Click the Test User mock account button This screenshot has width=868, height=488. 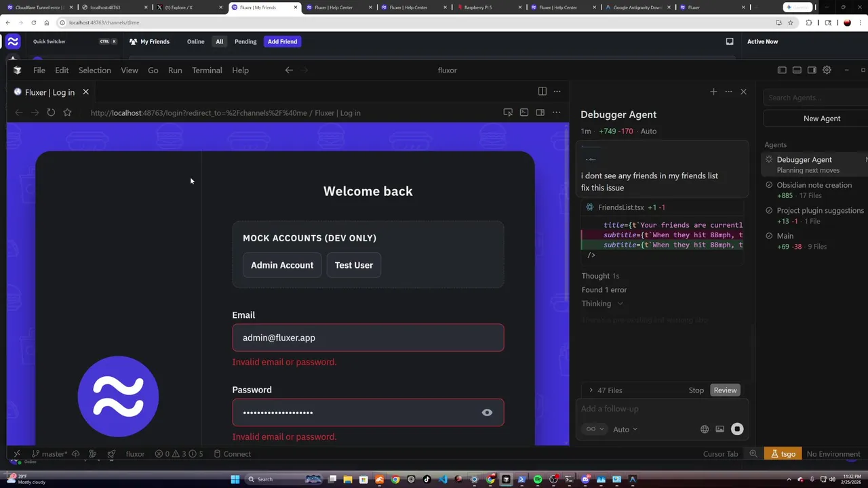pyautogui.click(x=354, y=265)
